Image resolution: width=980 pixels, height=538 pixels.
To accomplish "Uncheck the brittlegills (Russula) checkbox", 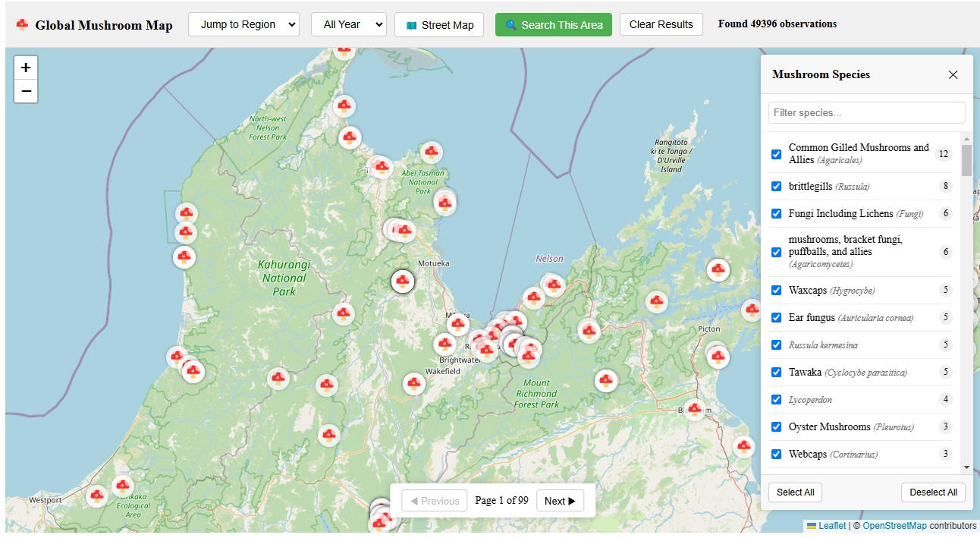I will pos(776,186).
